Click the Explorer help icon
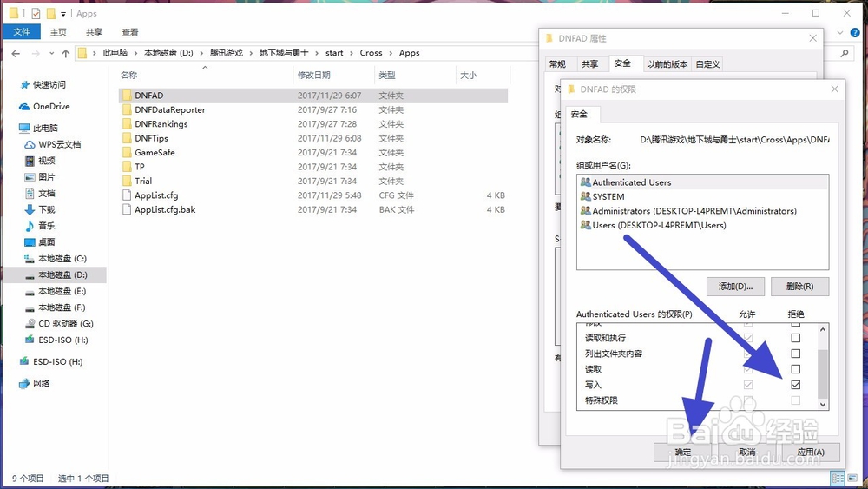The image size is (868, 489). (855, 33)
